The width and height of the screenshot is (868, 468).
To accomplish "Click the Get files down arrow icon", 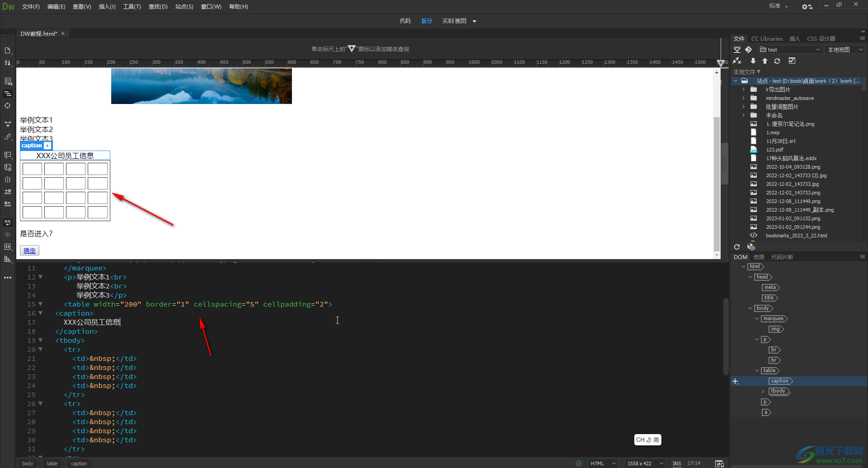I will (753, 61).
